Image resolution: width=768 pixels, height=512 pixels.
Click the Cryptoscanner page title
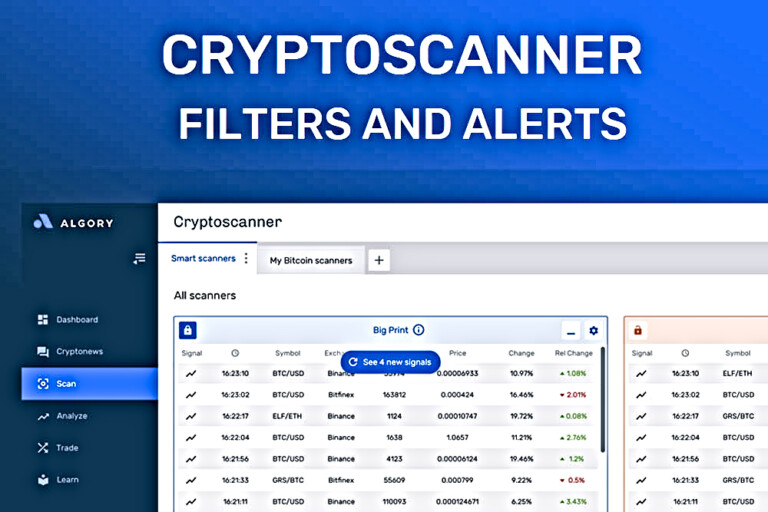tap(228, 222)
